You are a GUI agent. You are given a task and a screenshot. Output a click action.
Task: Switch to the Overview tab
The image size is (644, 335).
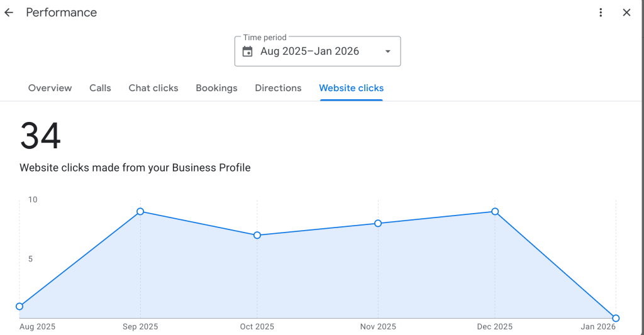[x=50, y=88]
